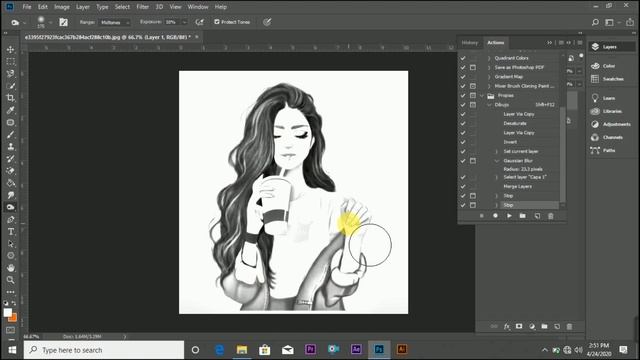
Task: Toggle the checkmark for Merge Layers step
Action: point(463,187)
